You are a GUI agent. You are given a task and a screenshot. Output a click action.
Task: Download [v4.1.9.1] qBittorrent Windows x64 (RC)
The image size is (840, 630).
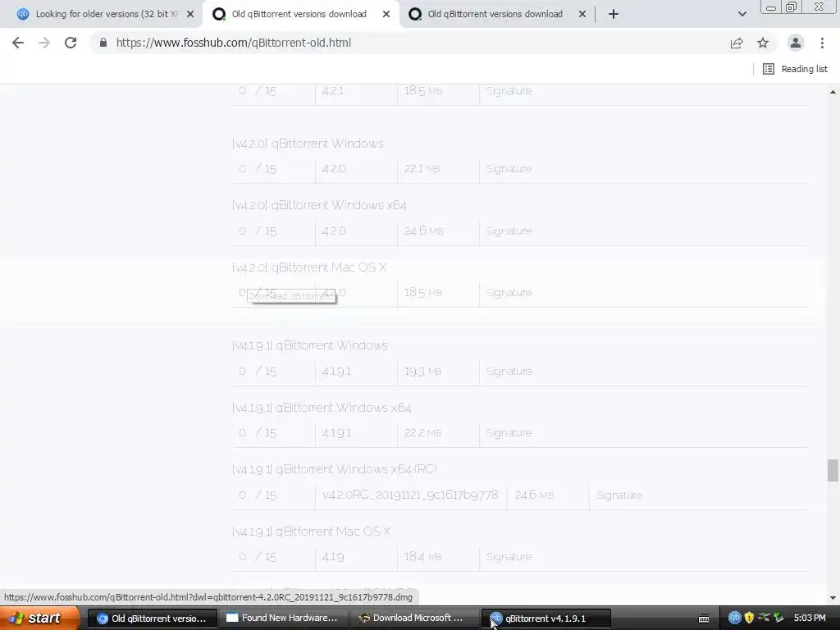[x=335, y=469]
